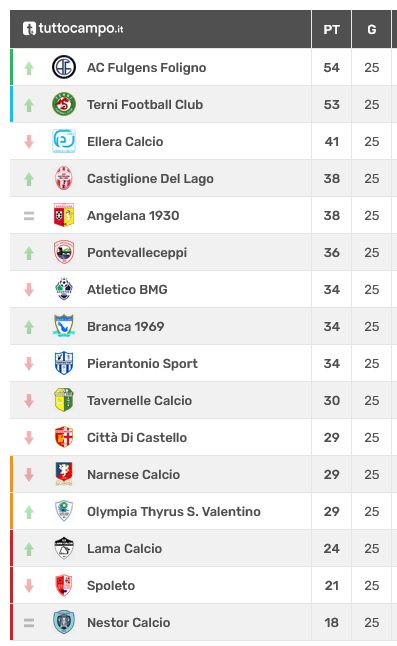Select the Atletico BMG logo
Image resolution: width=397 pixels, height=646 pixels.
(x=64, y=289)
